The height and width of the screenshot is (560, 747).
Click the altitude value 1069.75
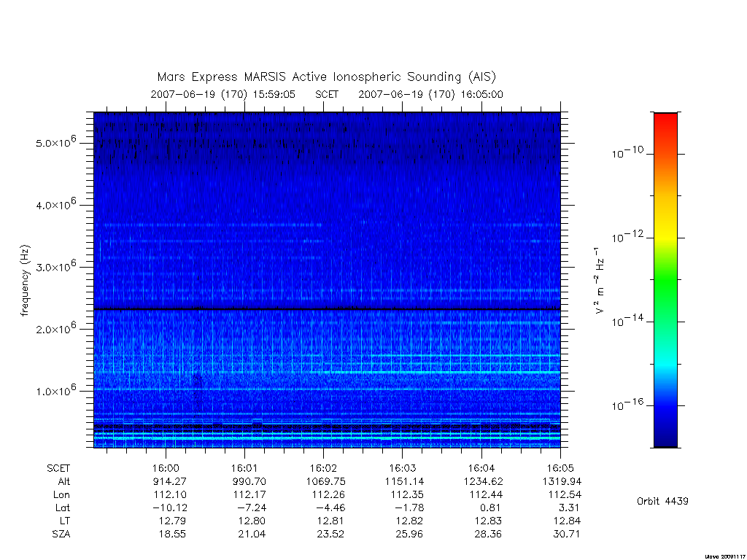point(326,481)
